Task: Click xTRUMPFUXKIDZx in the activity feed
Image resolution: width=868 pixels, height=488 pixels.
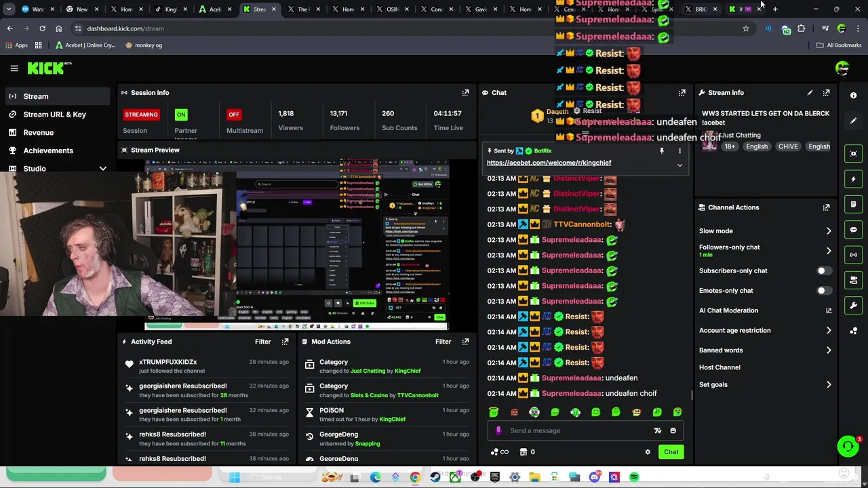Action: [167, 362]
